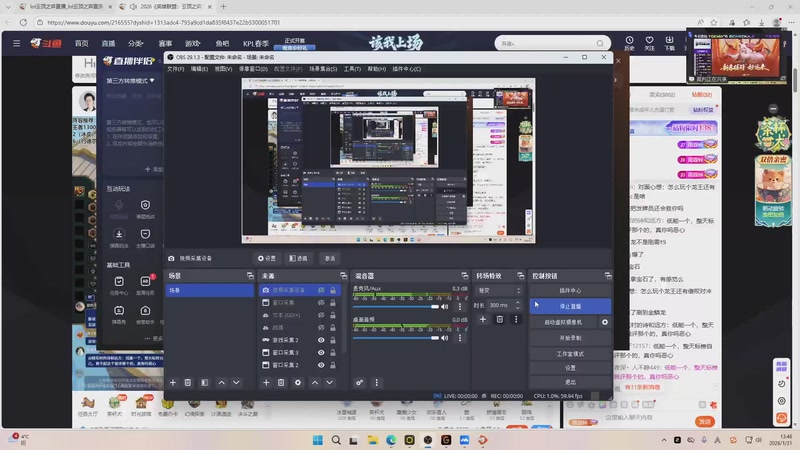Move scene down with arrow icon

pos(236,382)
